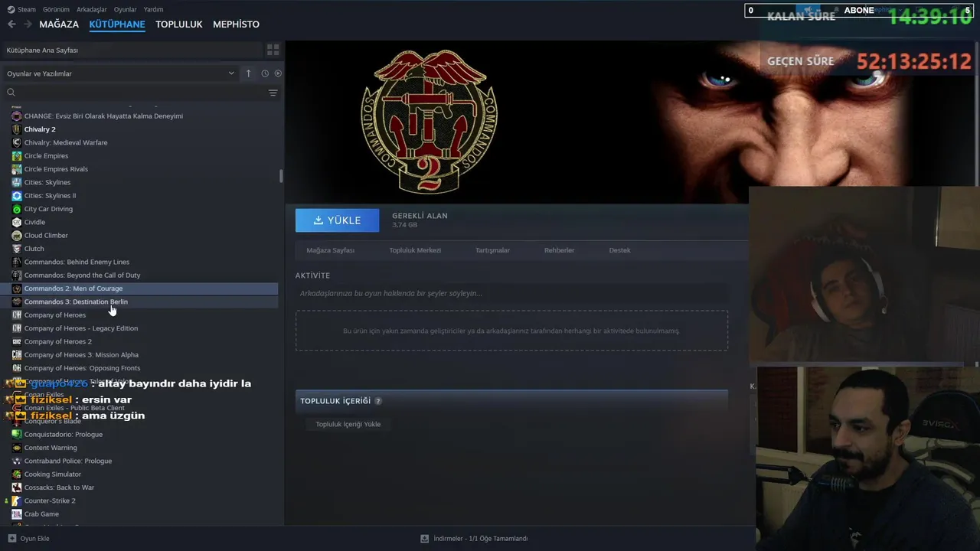980x551 pixels.
Task: Go forward with the right arrow
Action: point(28,24)
